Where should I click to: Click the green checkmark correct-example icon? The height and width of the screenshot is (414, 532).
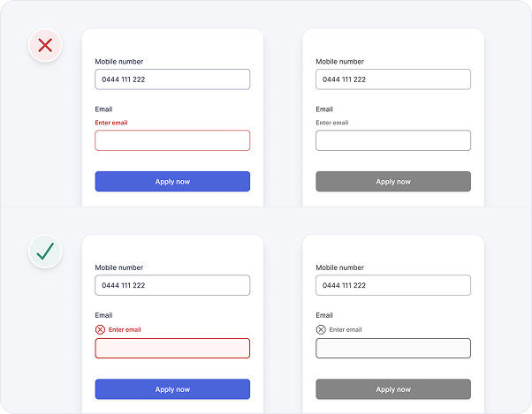point(45,252)
